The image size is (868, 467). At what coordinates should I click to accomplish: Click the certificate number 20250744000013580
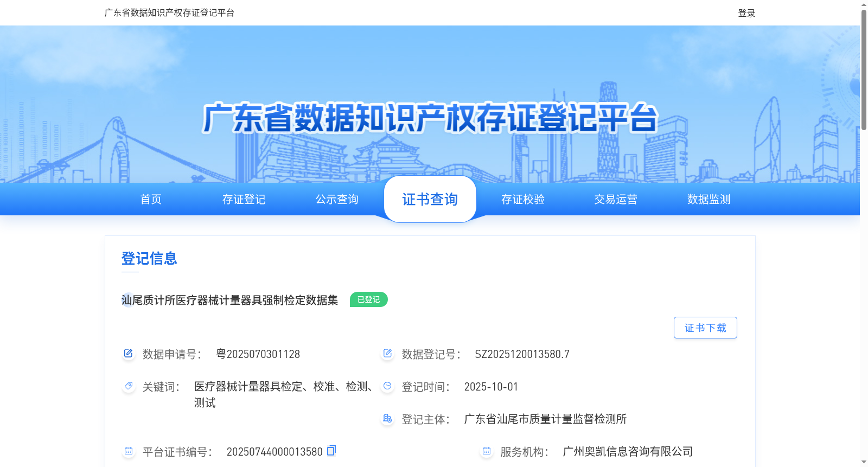tap(275, 452)
